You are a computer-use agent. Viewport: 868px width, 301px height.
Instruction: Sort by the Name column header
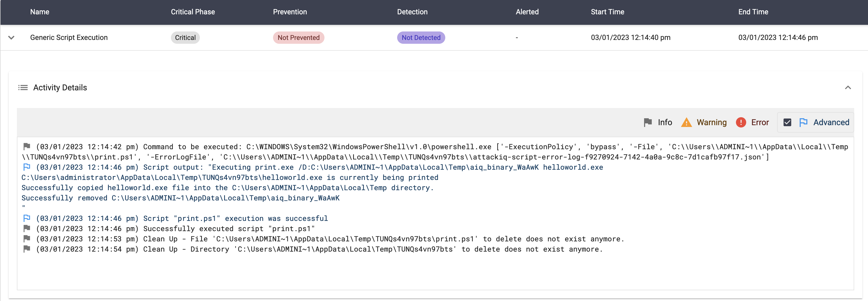40,12
